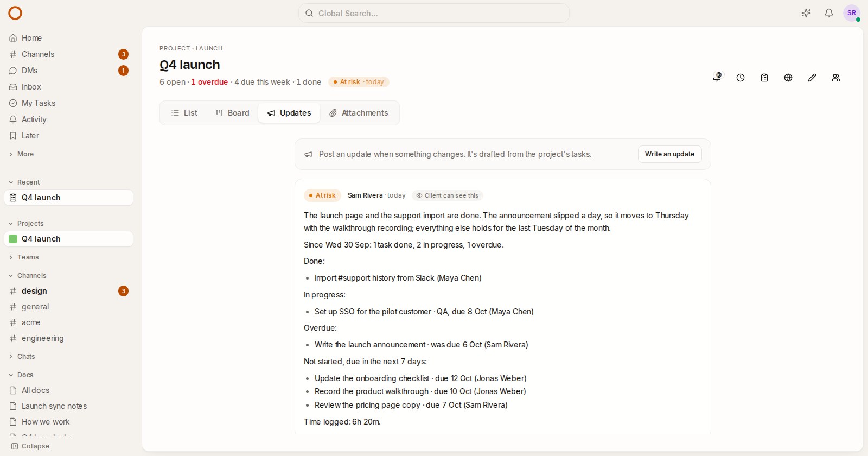Open the design channel
868x456 pixels.
coord(68,291)
